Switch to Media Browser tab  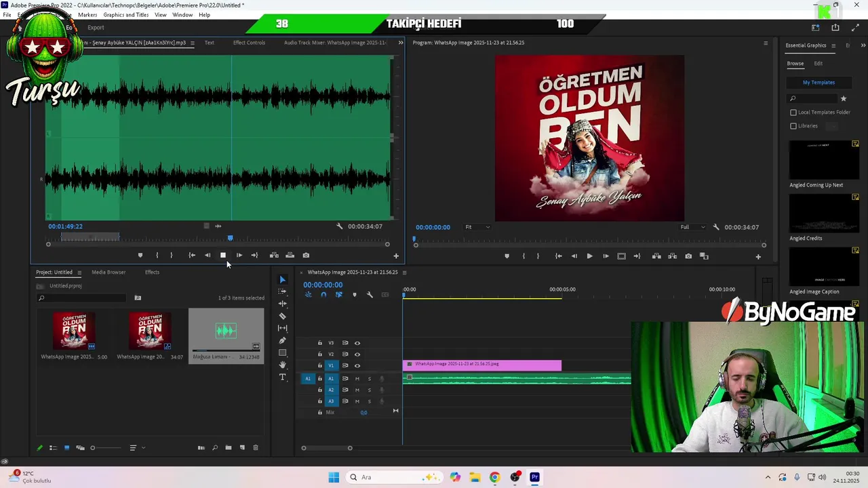pyautogui.click(x=108, y=272)
